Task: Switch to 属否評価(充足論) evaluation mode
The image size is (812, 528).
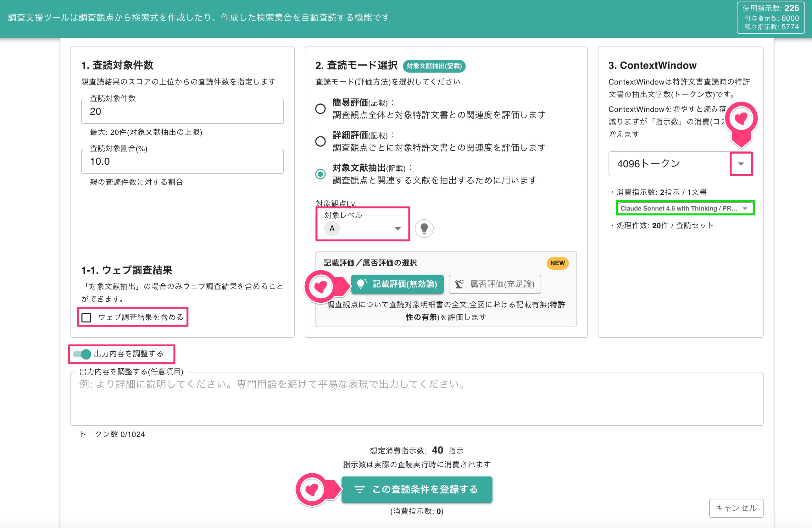Action: click(495, 284)
